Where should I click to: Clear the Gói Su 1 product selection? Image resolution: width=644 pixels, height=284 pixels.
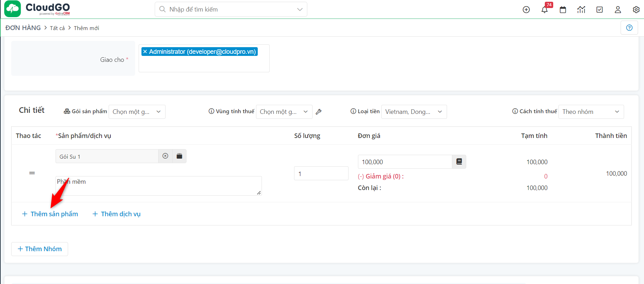click(x=166, y=156)
